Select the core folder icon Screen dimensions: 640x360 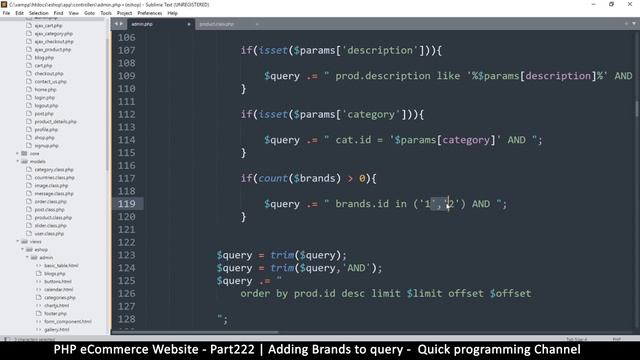[x=24, y=153]
